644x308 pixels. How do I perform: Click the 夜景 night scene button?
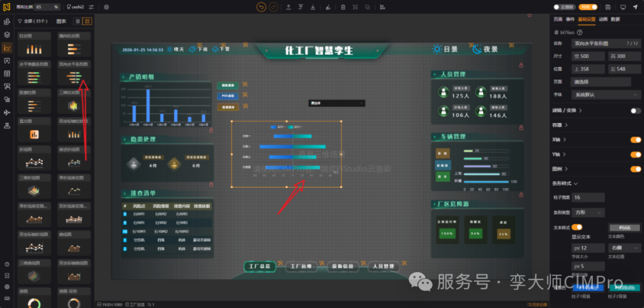pyautogui.click(x=485, y=50)
